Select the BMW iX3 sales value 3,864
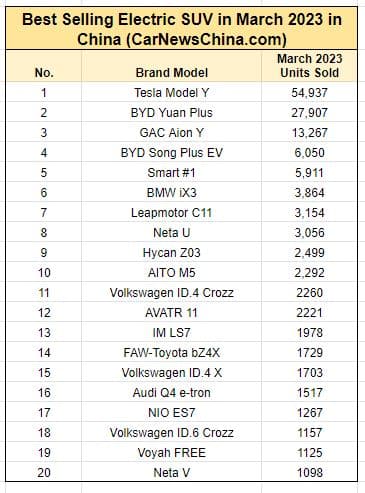The width and height of the screenshot is (365, 493). pos(309,192)
